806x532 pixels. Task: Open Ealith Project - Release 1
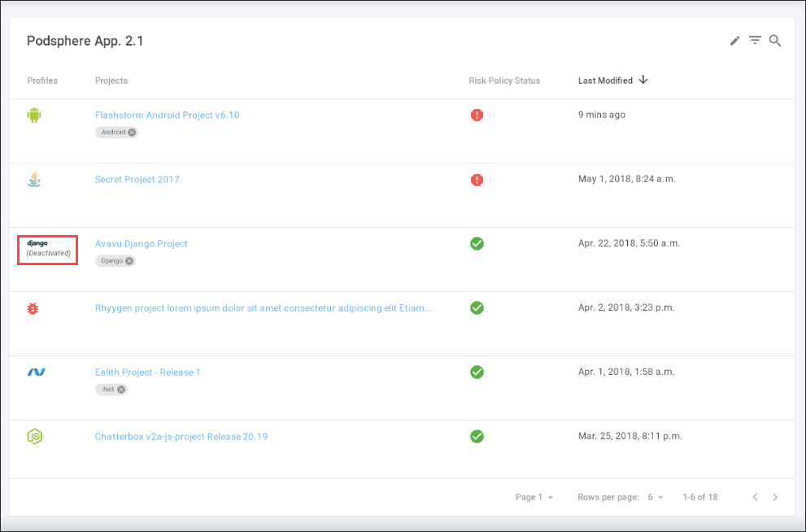click(x=147, y=372)
